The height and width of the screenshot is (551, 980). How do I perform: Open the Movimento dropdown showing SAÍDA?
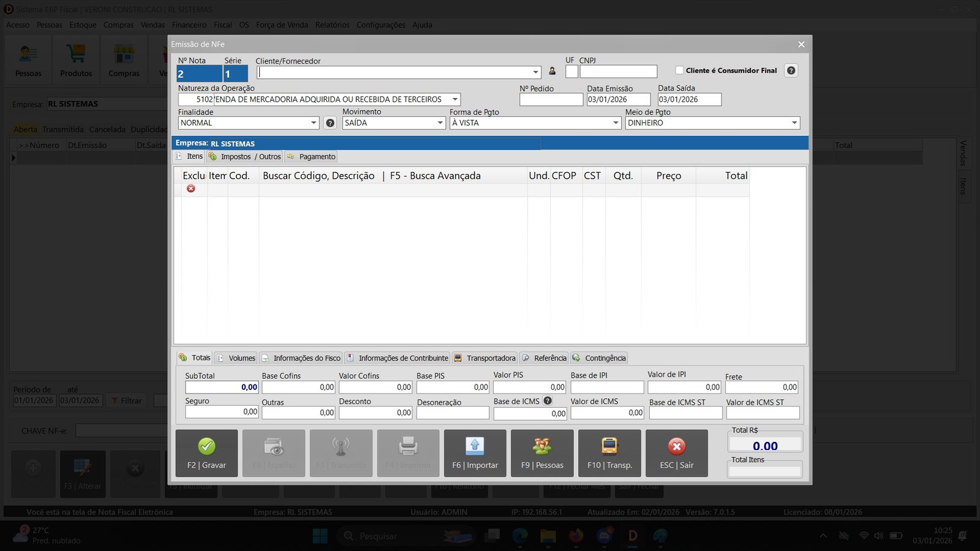click(440, 123)
